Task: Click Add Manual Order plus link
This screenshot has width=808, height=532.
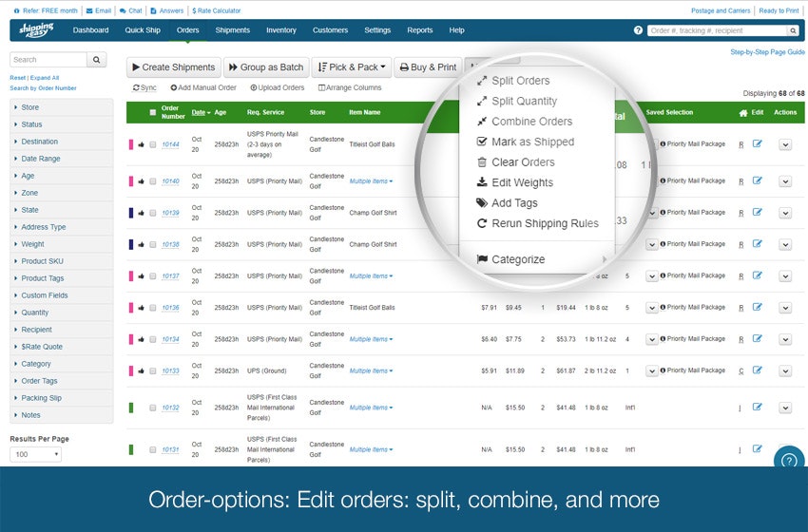Action: click(203, 87)
